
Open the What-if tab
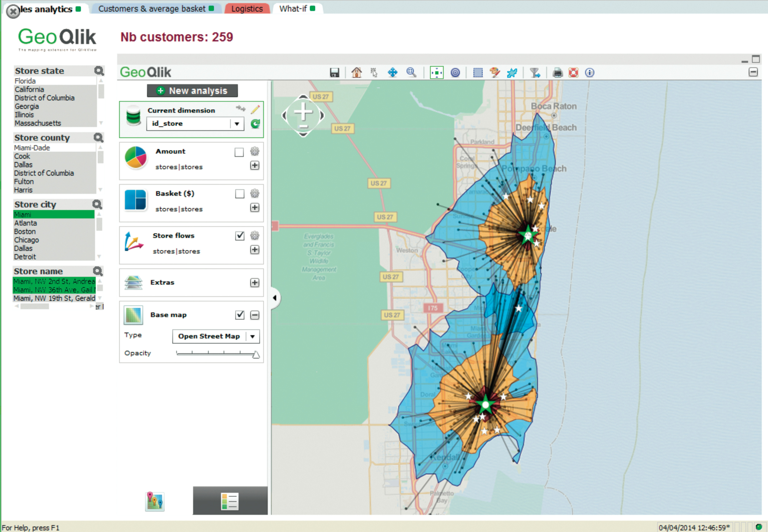pyautogui.click(x=293, y=9)
